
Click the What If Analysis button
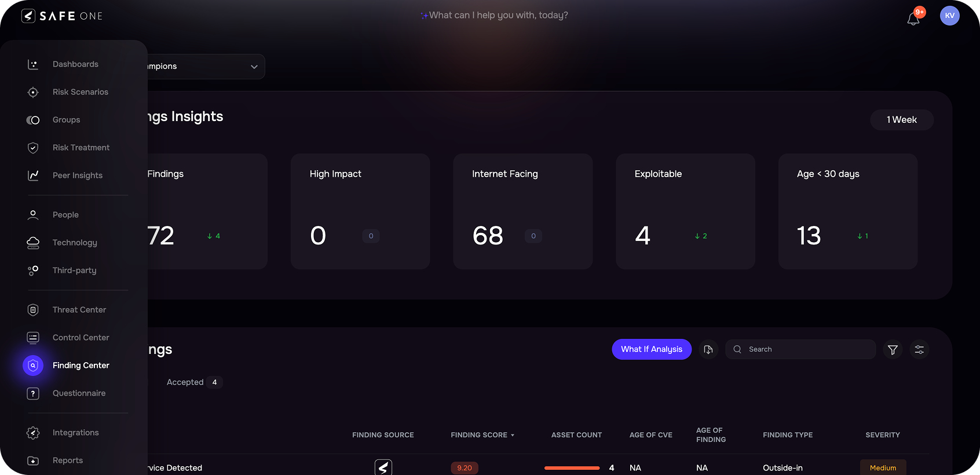coord(652,349)
